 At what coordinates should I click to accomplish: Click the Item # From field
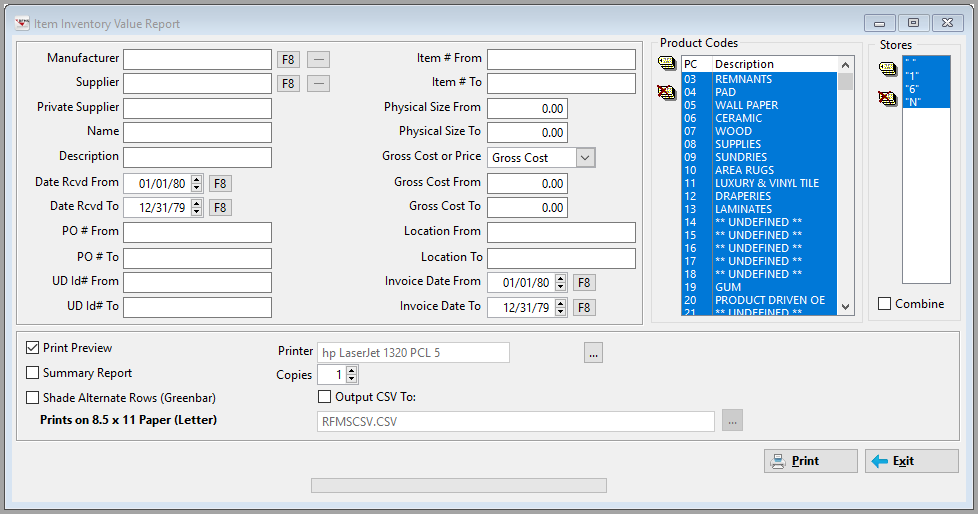click(x=561, y=60)
